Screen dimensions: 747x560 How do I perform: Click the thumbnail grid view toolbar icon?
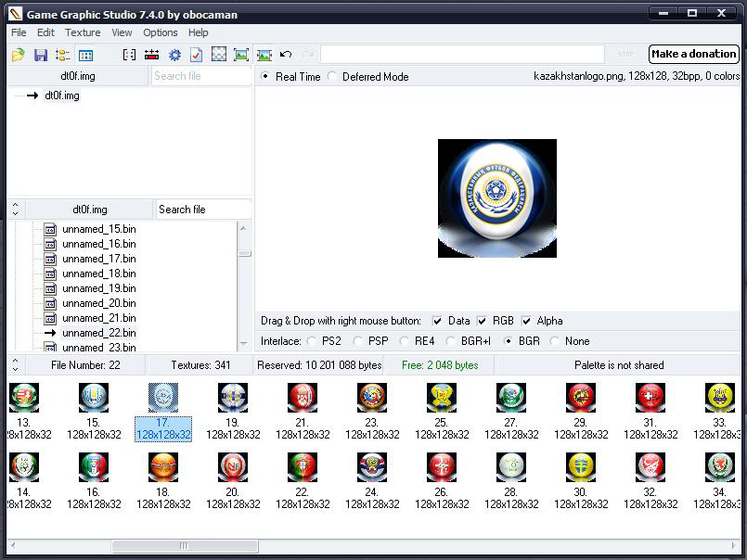[x=85, y=55]
